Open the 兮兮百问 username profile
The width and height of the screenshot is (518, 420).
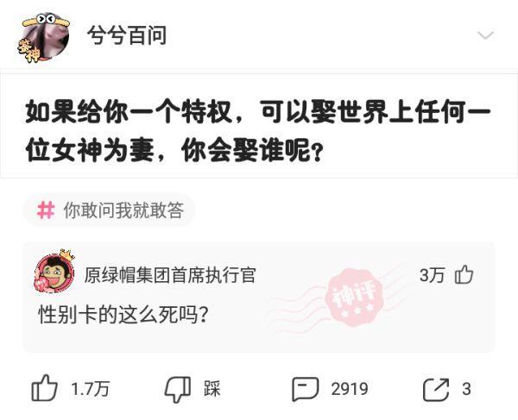pyautogui.click(x=127, y=35)
